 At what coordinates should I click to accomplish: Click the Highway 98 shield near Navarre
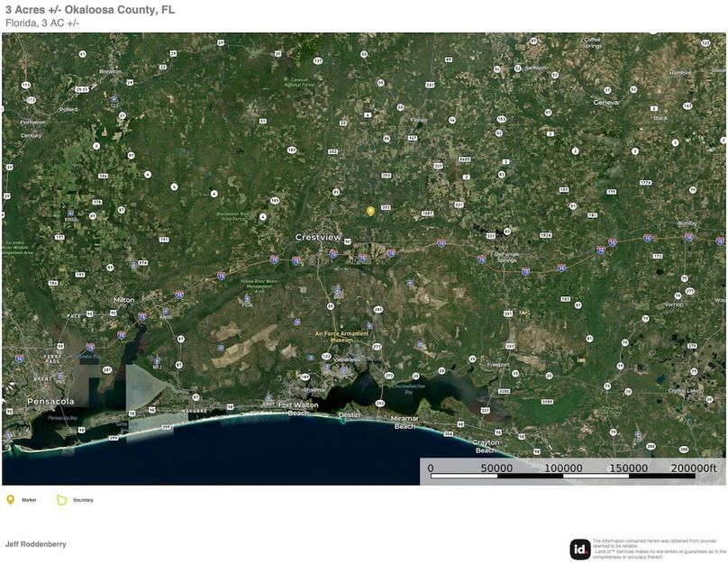[230, 407]
